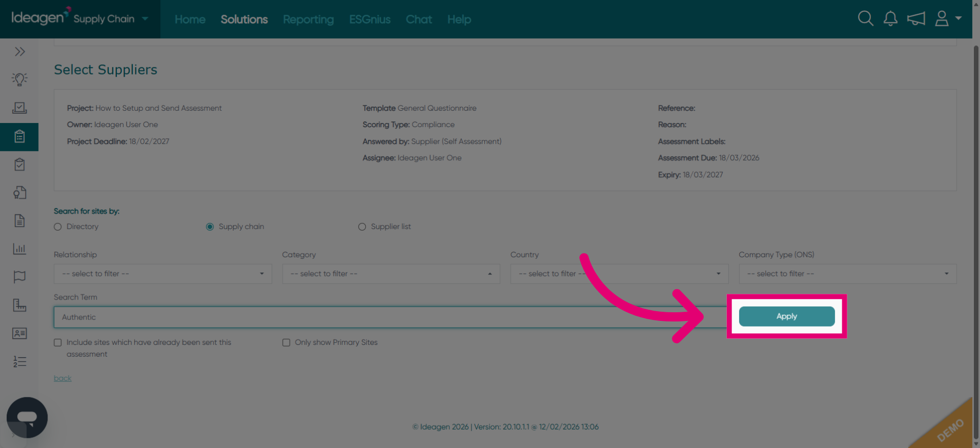
Task: Open the Reporting menu
Action: coord(308,19)
